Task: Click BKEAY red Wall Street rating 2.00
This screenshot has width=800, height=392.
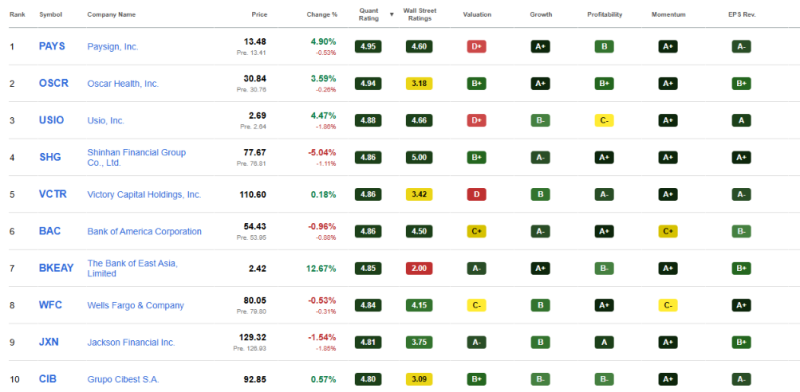Action: click(x=419, y=268)
